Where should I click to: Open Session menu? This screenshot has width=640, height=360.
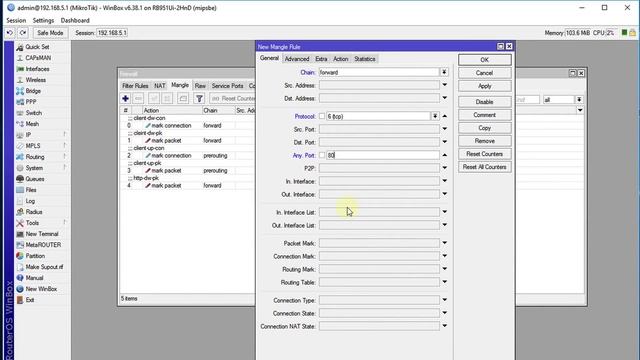click(16, 20)
